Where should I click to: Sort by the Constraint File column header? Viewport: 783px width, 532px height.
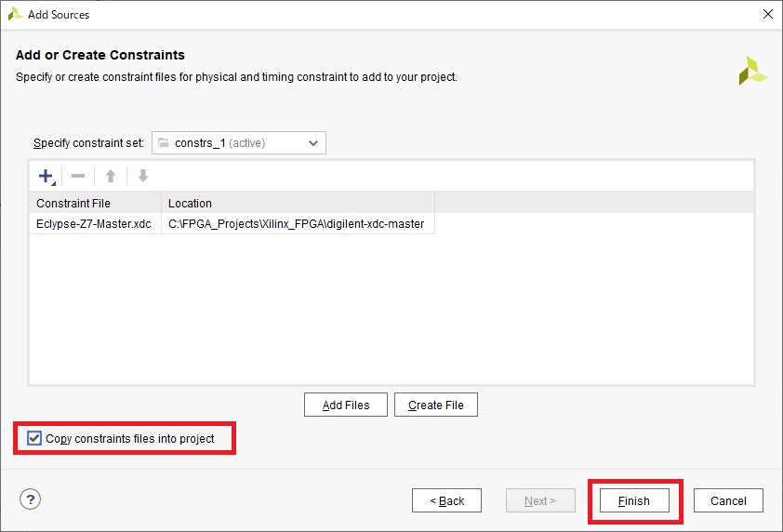click(x=95, y=203)
